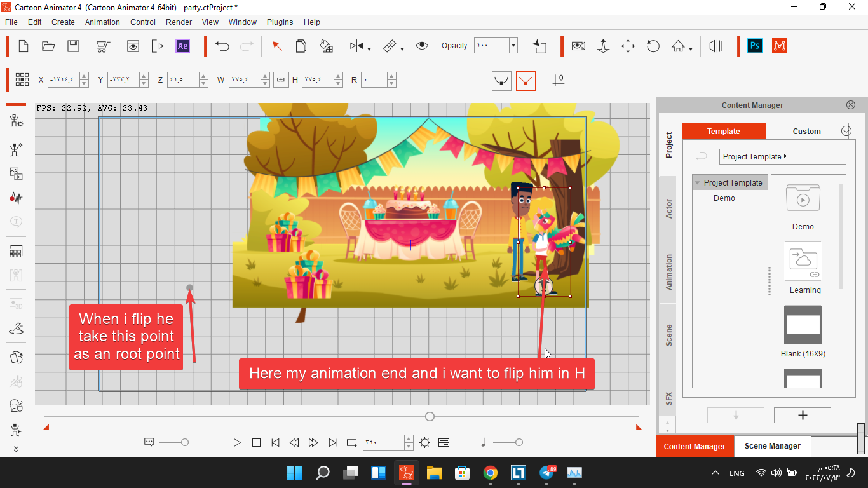The image size is (868, 488).
Task: Open the nine-dot pivot grid icon
Action: pyautogui.click(x=22, y=79)
